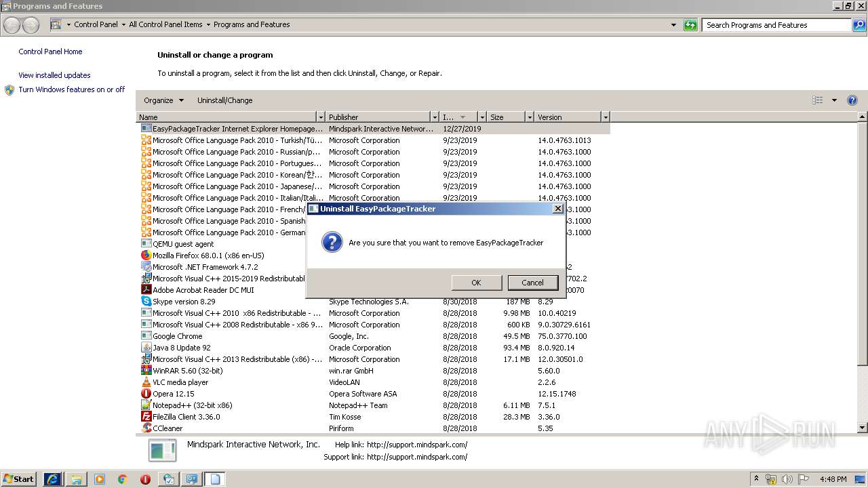The width and height of the screenshot is (868, 488).
Task: Launch Chrome from the taskbar
Action: (x=122, y=479)
